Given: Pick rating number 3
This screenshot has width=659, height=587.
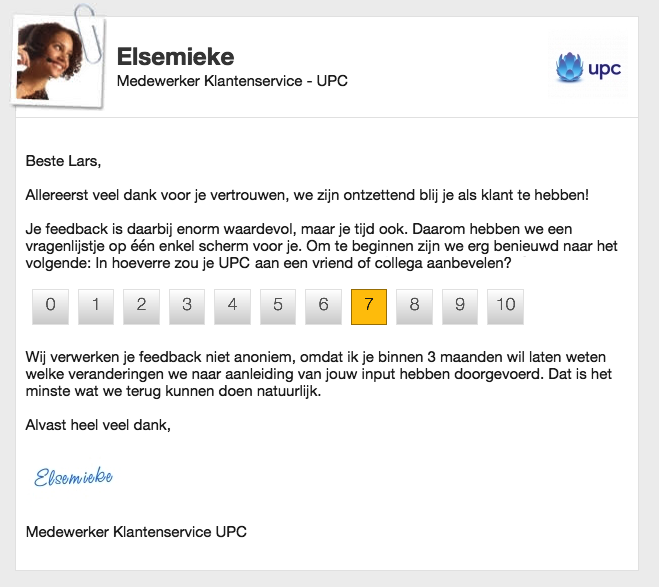Looking at the screenshot, I should tap(187, 306).
